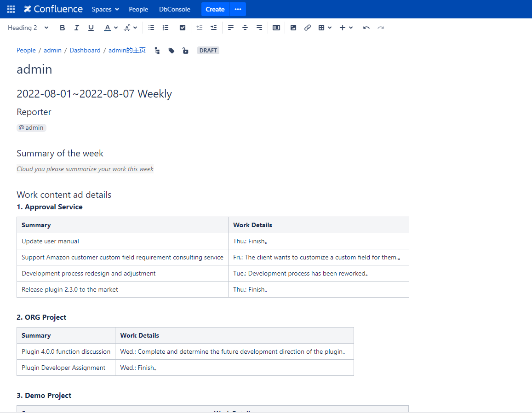Open the page labels tag icon

tap(172, 51)
